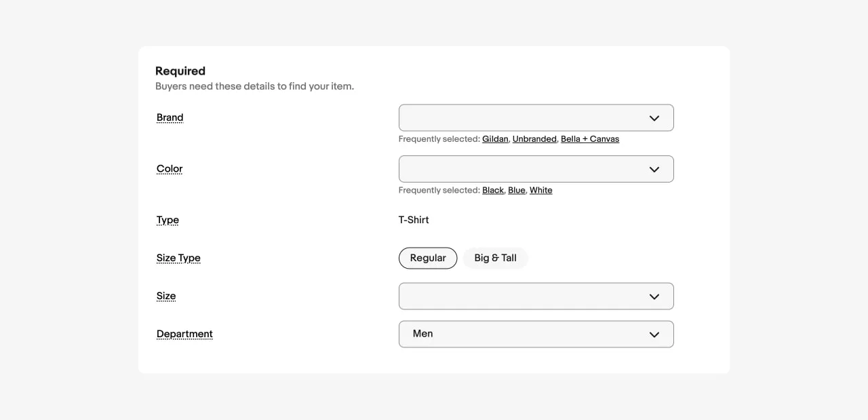The height and width of the screenshot is (420, 868).
Task: Click the dotted-underlined Department label
Action: (x=184, y=334)
